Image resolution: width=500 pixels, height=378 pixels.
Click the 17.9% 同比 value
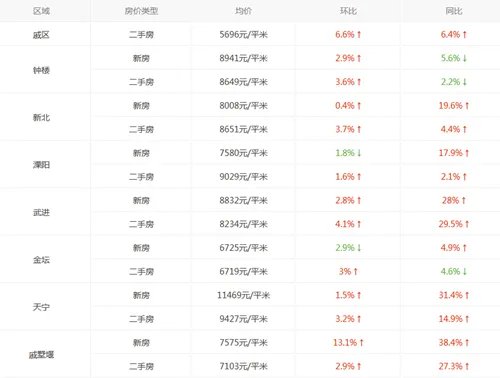tap(454, 153)
